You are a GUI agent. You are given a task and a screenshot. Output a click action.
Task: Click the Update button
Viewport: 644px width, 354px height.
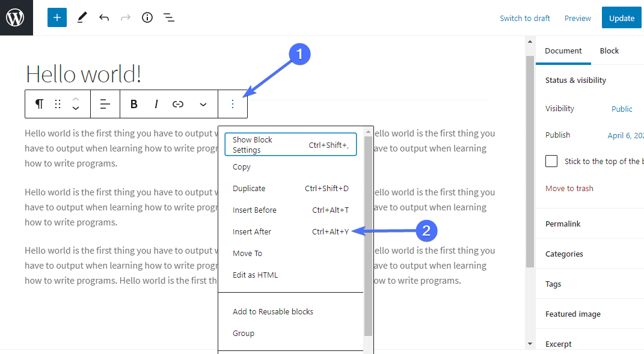pyautogui.click(x=621, y=17)
